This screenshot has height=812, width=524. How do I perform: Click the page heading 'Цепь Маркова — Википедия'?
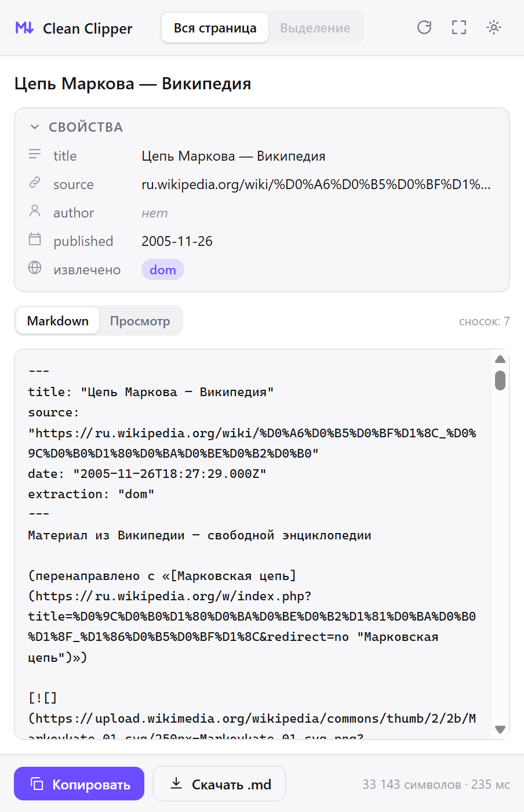[133, 84]
